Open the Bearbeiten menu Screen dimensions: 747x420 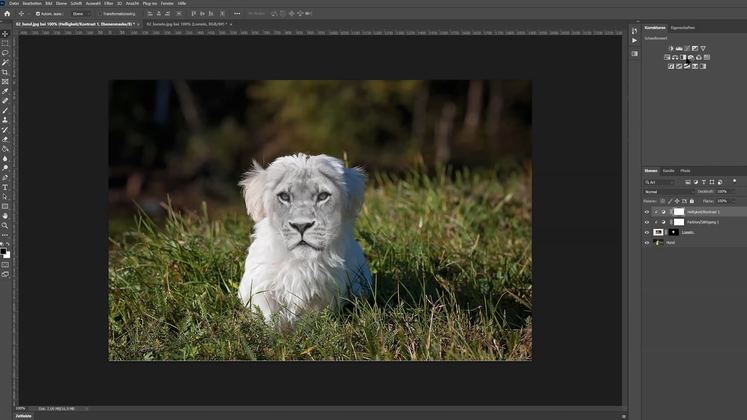(32, 3)
